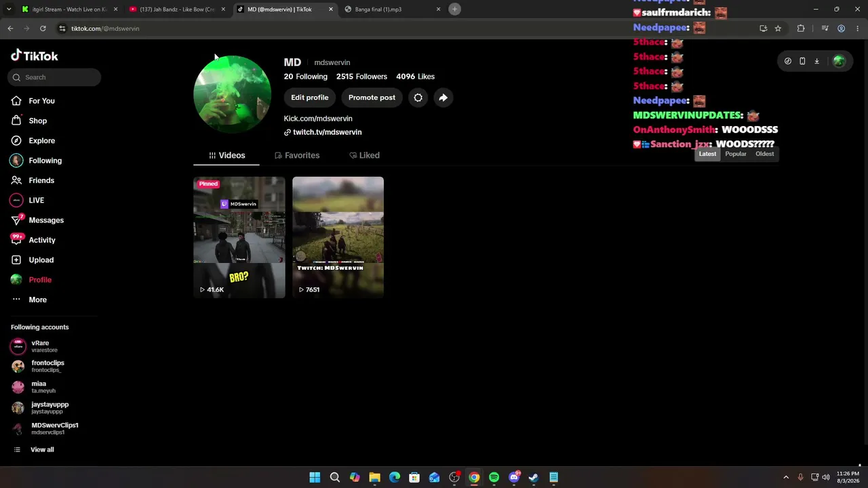Image resolution: width=868 pixels, height=488 pixels.
Task: Click the 4096 Likes count
Action: (x=415, y=77)
